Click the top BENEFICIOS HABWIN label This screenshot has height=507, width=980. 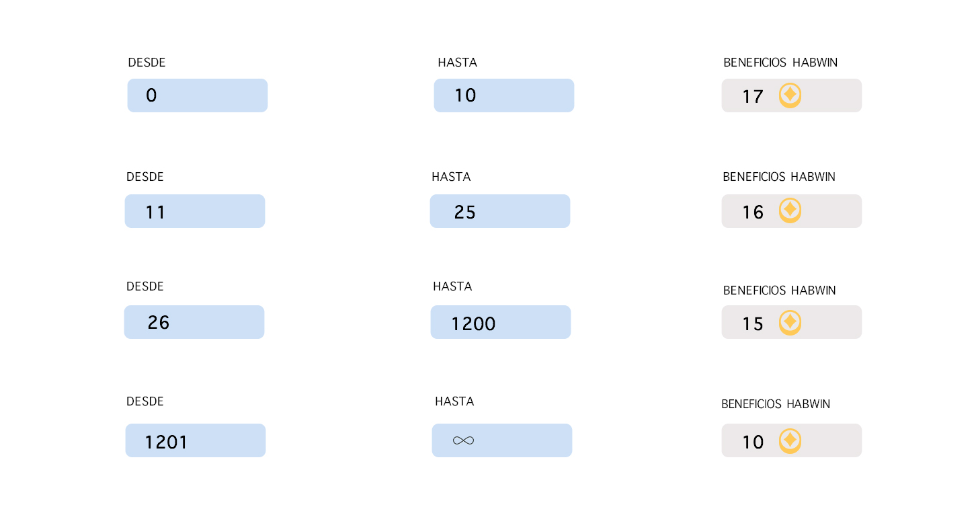click(780, 63)
